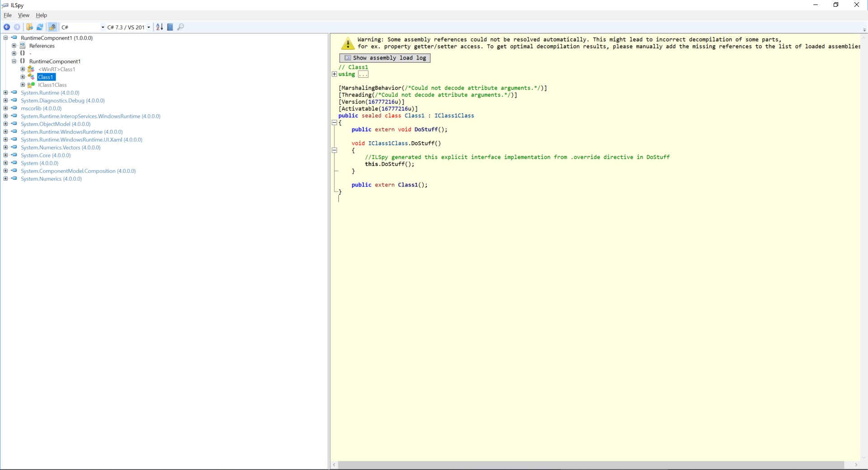Open the View menu
Viewport: 868px width, 470px height.
pos(23,15)
